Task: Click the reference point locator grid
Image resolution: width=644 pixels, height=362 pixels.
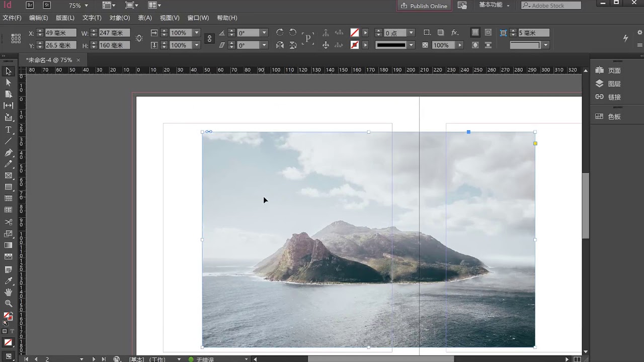Action: (x=16, y=39)
